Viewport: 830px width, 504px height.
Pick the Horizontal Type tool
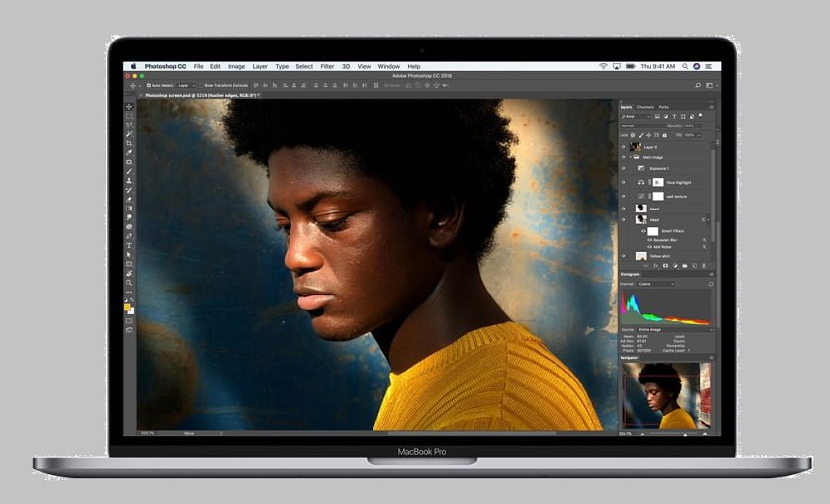coord(129,245)
